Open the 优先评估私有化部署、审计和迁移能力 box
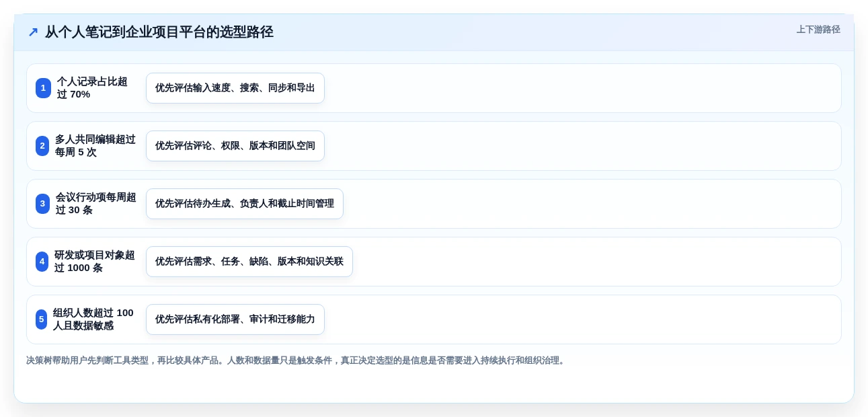 [x=235, y=319]
